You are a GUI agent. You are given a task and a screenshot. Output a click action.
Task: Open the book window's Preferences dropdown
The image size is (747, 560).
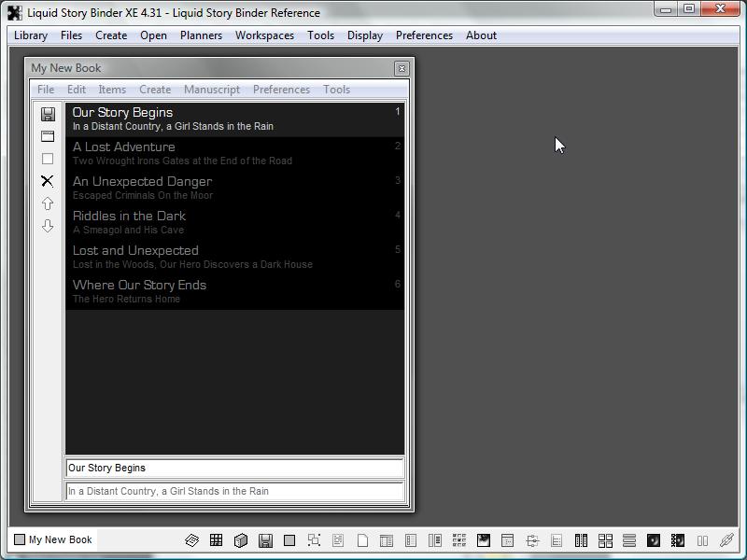[281, 90]
